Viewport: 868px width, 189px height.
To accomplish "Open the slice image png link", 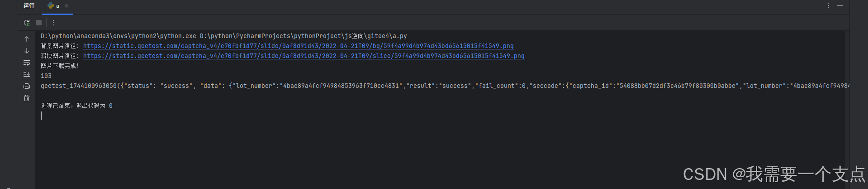I will [304, 56].
